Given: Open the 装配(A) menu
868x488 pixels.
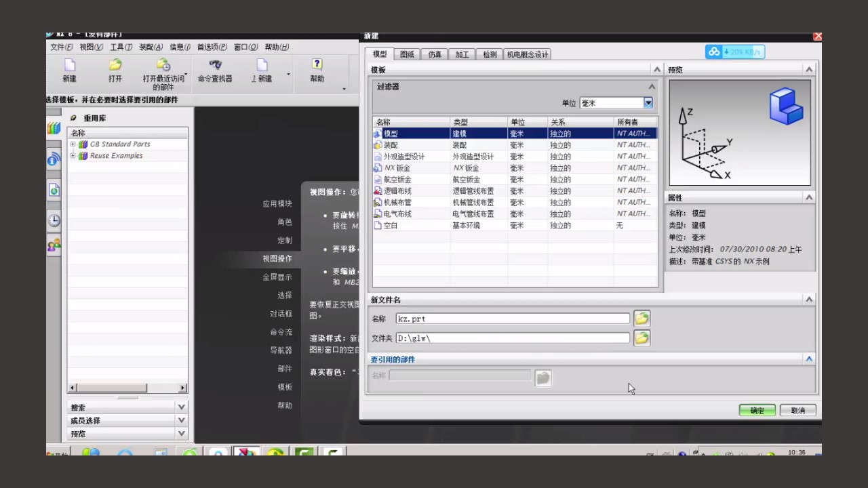Looking at the screenshot, I should coord(151,47).
